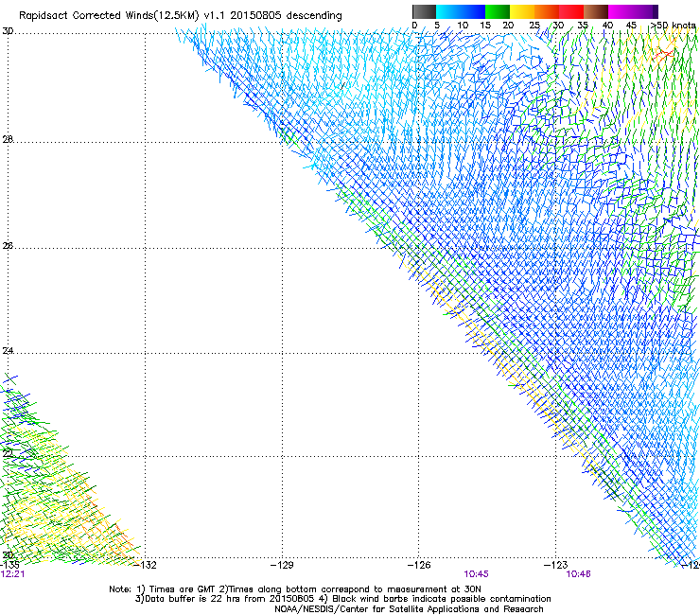The image size is (700, 615).
Task: Click the legend label '25'
Action: (534, 26)
